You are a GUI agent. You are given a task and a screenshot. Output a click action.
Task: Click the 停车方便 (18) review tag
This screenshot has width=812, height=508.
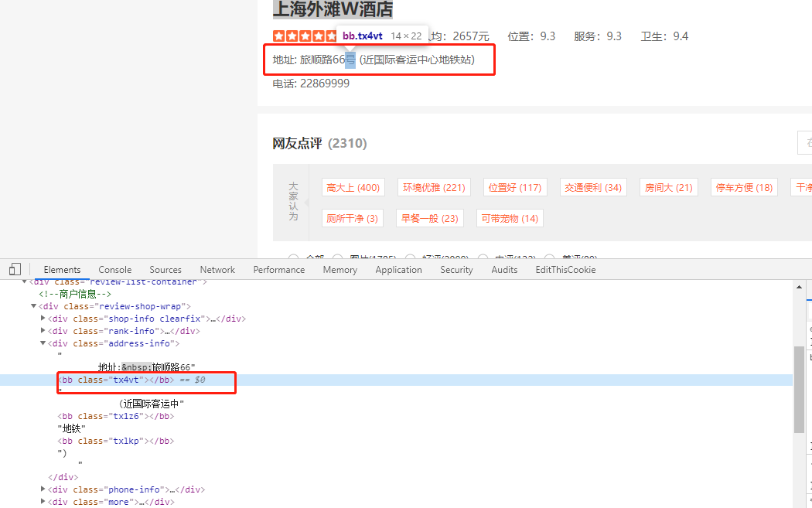[x=744, y=187]
